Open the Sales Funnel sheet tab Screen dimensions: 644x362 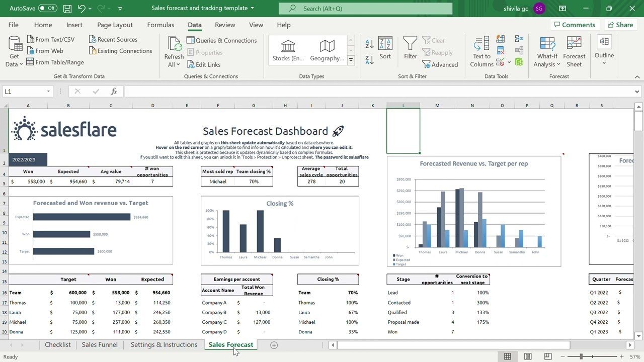tap(100, 345)
